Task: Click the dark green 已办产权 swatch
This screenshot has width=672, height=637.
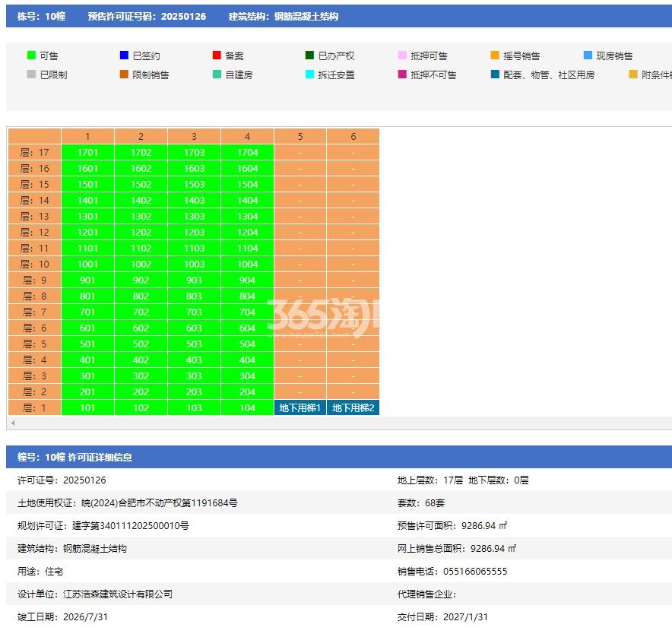Action: [309, 55]
